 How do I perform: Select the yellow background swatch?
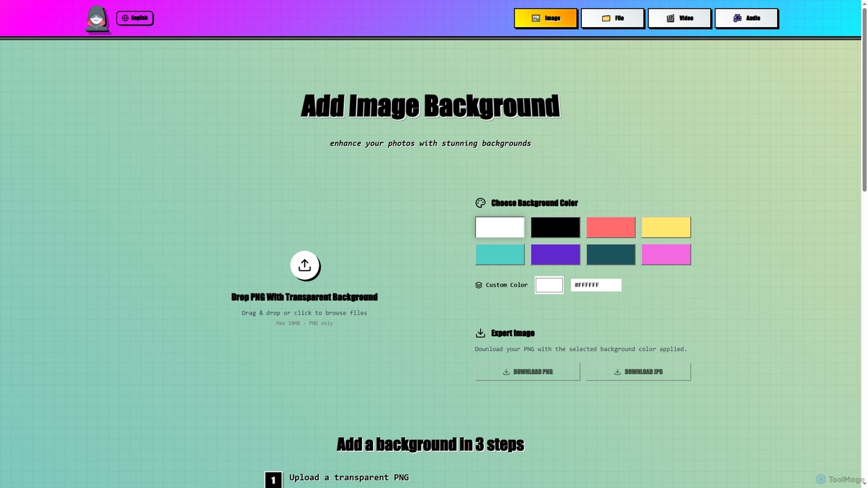[x=666, y=227]
